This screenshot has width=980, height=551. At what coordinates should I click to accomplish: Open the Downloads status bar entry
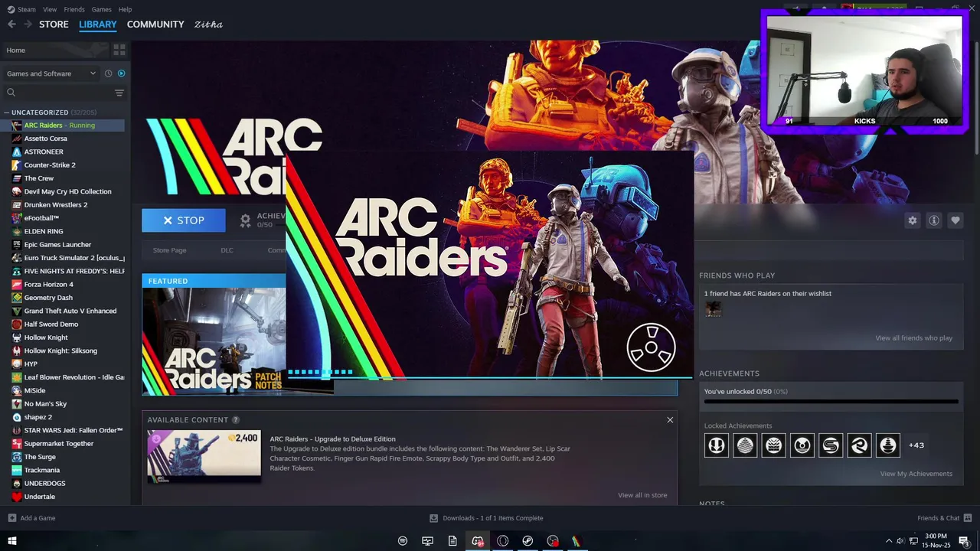pos(486,518)
